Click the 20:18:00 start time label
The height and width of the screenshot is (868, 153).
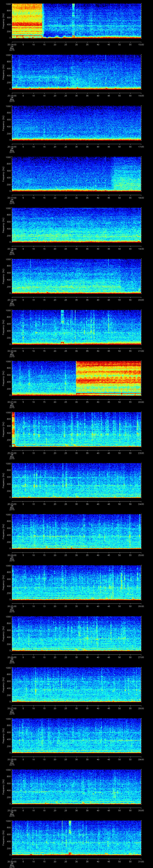[x=12, y=248]
